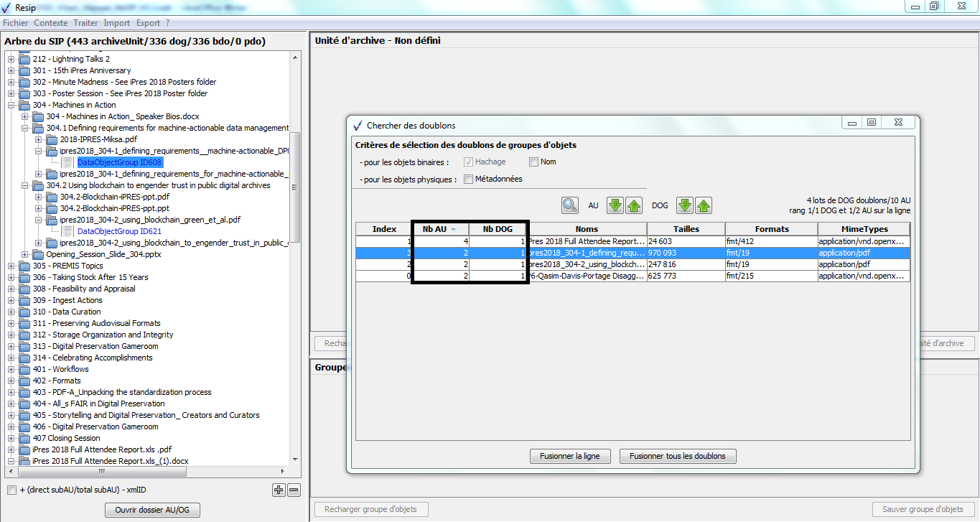Click the magnifying glass search duplicates icon

[570, 205]
